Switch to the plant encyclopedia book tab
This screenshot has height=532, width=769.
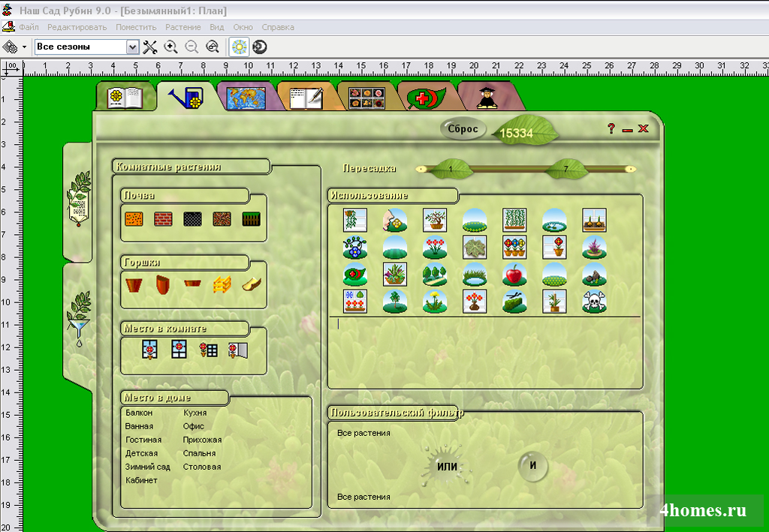click(x=125, y=97)
